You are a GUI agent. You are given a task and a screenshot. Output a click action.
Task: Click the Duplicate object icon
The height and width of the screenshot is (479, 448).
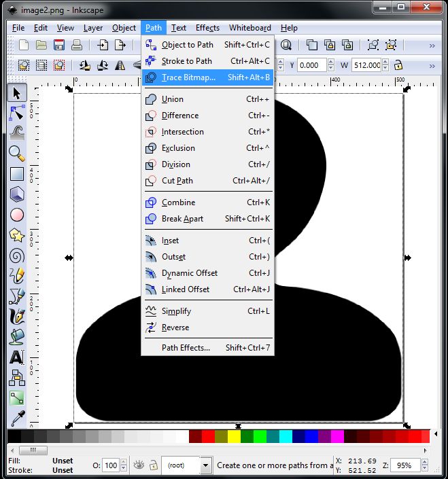(312, 46)
